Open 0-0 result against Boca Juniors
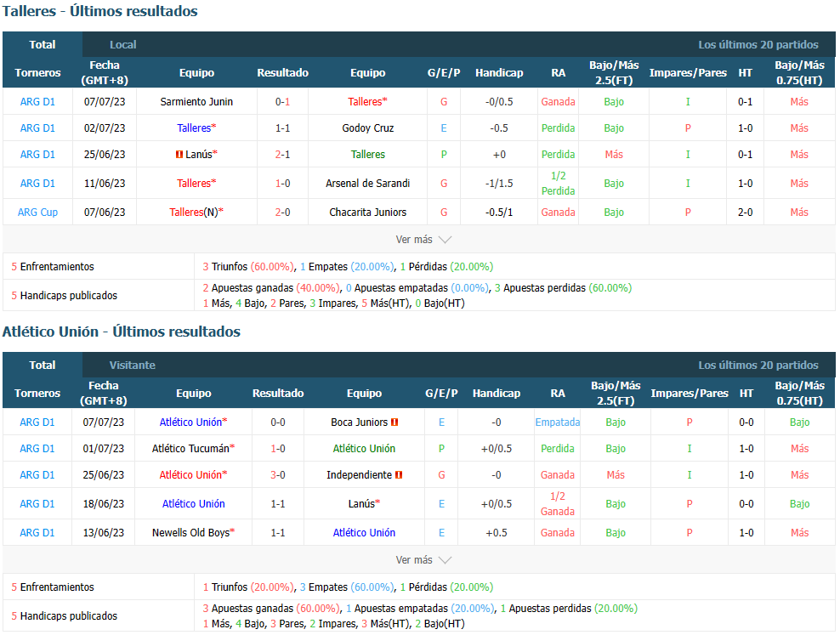This screenshot has width=840, height=635. click(278, 422)
